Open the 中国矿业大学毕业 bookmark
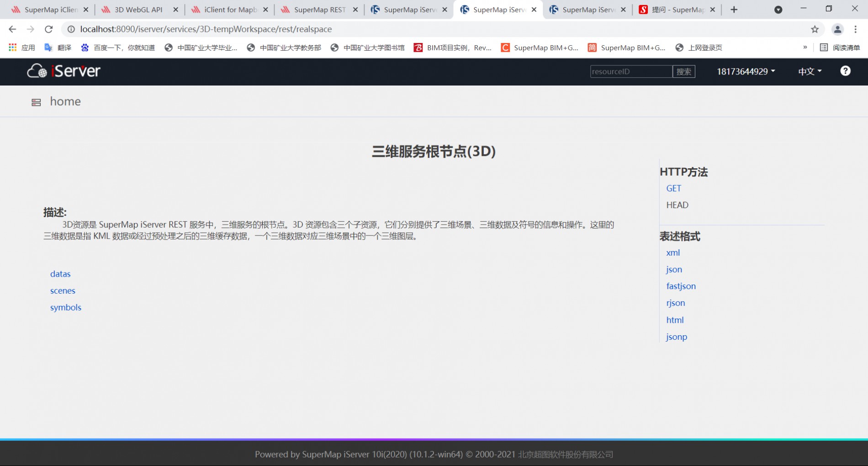The width and height of the screenshot is (868, 466). pyautogui.click(x=201, y=48)
